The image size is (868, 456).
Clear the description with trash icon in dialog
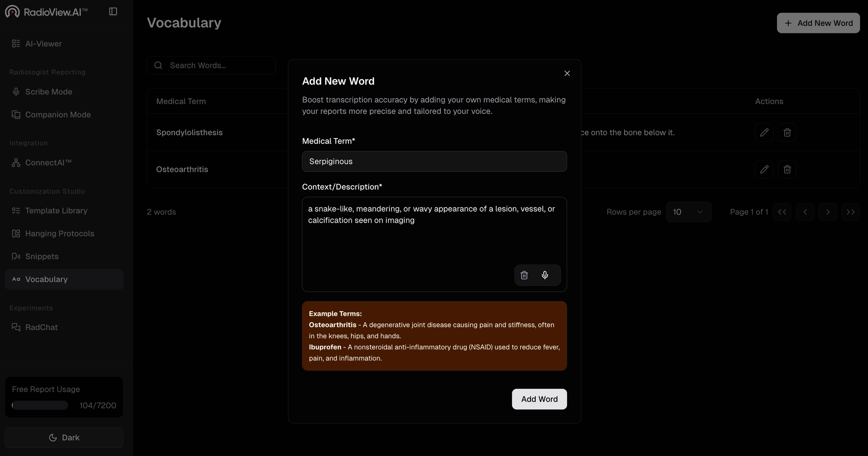(524, 275)
